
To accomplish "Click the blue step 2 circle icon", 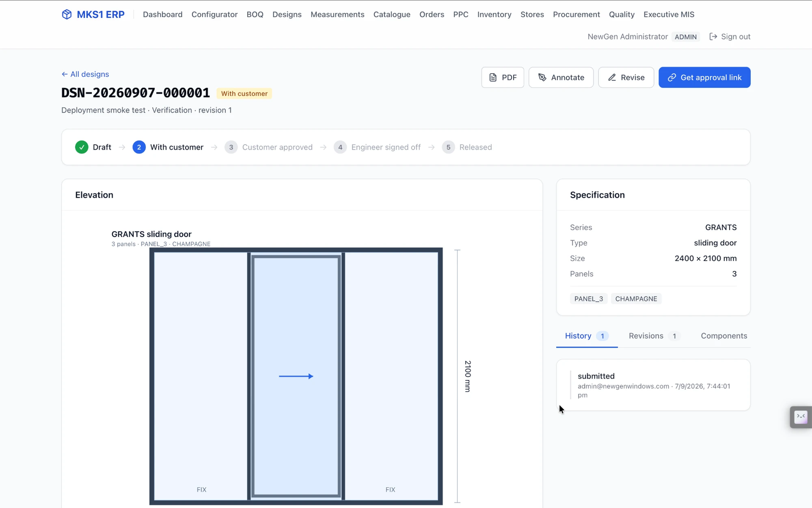I will click(139, 147).
